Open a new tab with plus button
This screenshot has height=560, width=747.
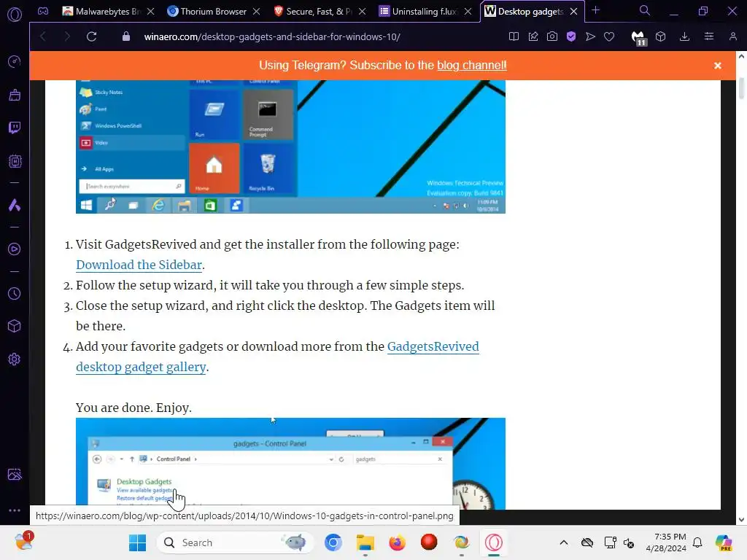pyautogui.click(x=595, y=10)
